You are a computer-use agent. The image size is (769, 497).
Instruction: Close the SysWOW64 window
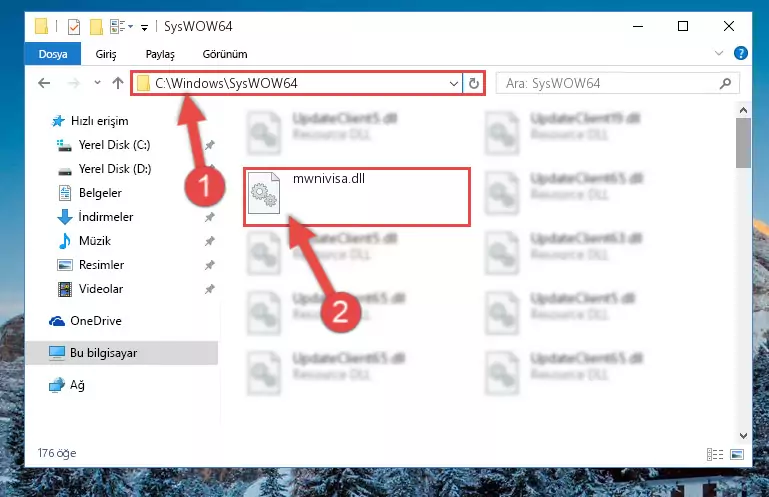point(729,26)
